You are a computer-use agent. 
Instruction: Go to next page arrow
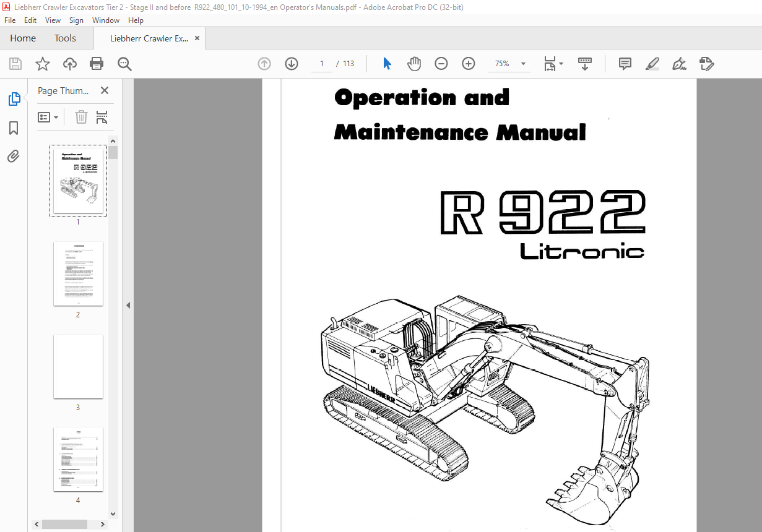[x=292, y=64]
